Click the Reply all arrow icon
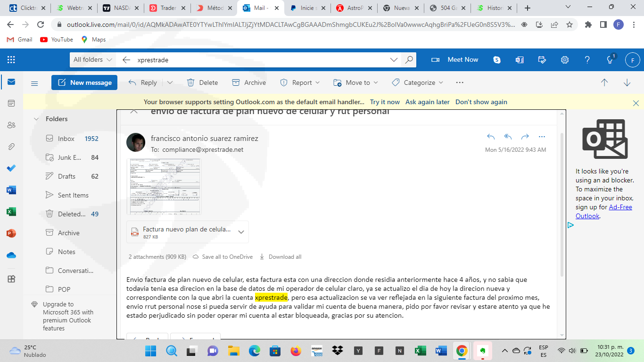 pyautogui.click(x=508, y=137)
